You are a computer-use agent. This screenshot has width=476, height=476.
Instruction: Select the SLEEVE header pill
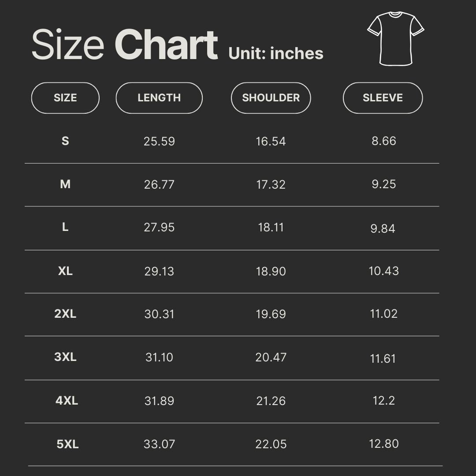[383, 98]
